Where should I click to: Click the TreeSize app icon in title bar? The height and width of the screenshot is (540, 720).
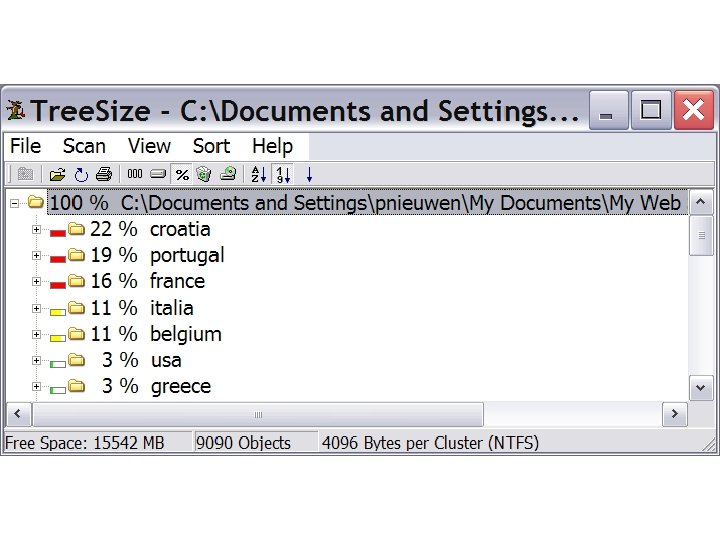click(16, 110)
